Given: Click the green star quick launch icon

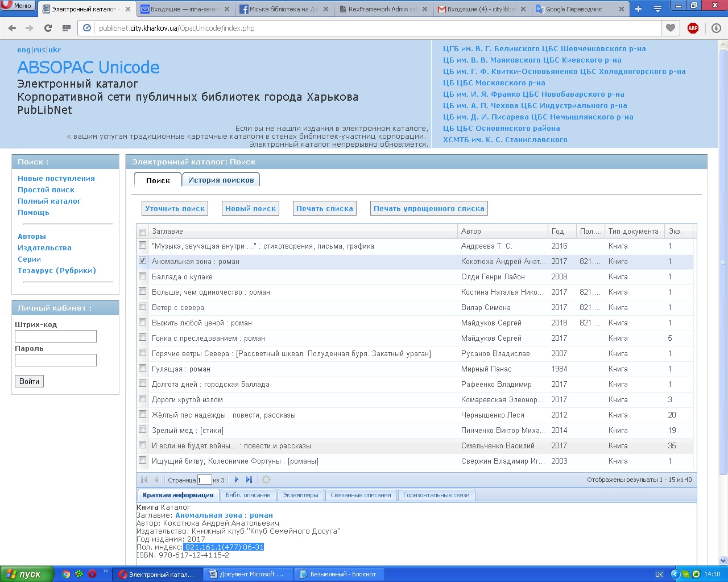Looking at the screenshot, I should [79, 574].
